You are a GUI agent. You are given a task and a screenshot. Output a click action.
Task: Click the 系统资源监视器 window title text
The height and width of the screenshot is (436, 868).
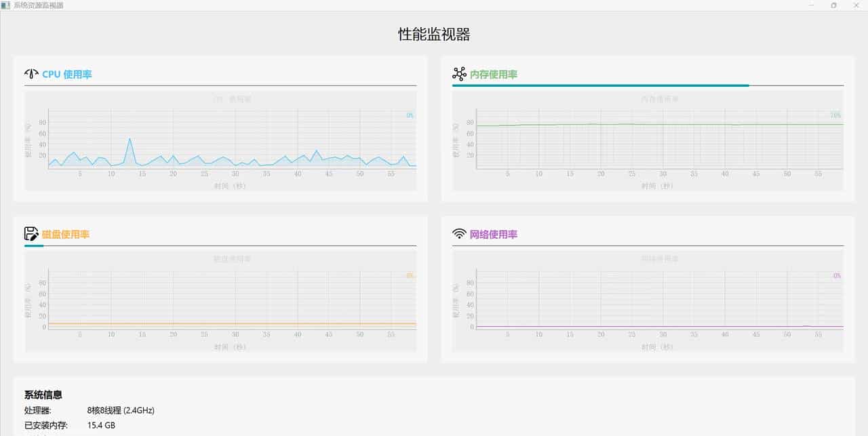[39, 5]
